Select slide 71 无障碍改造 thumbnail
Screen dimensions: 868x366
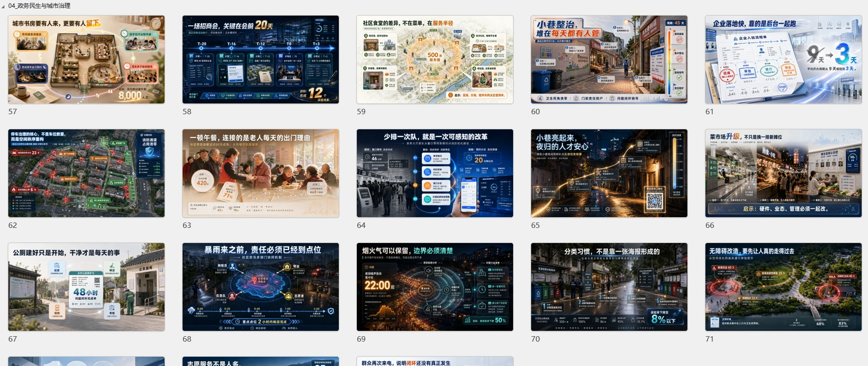(784, 287)
